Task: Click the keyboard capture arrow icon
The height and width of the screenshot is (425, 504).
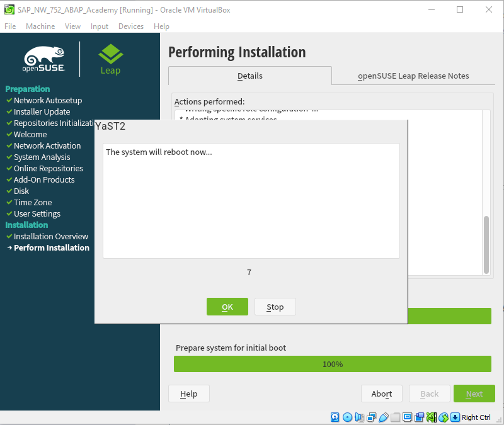Action: click(455, 417)
